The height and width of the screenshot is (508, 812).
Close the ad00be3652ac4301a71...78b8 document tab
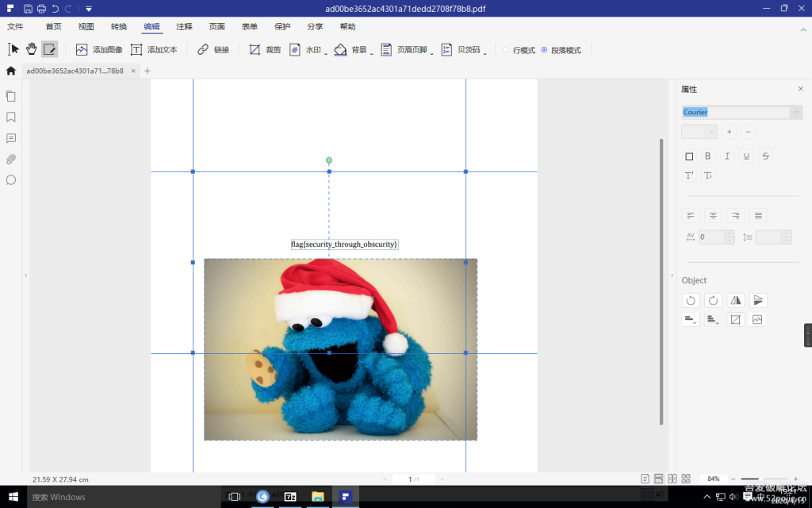(133, 71)
